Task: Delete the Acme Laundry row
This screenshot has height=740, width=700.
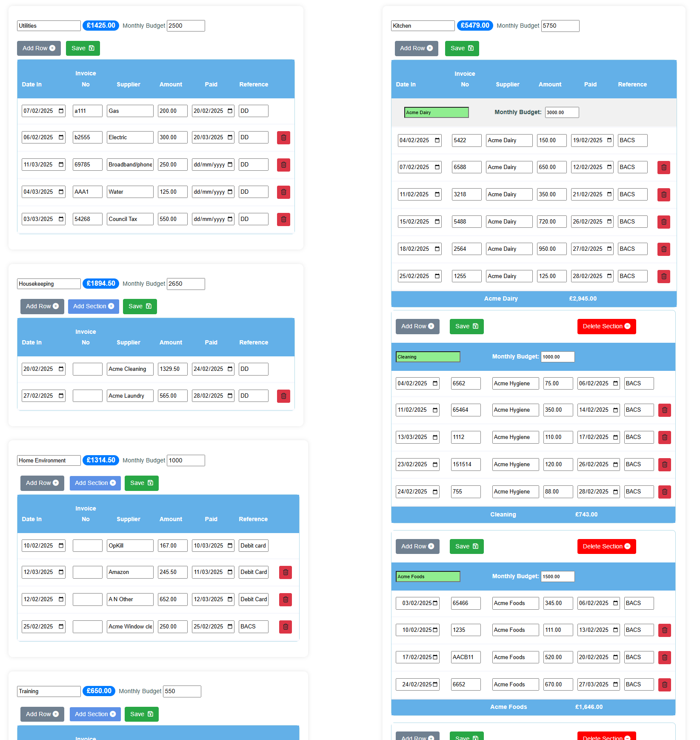Action: [x=283, y=396]
